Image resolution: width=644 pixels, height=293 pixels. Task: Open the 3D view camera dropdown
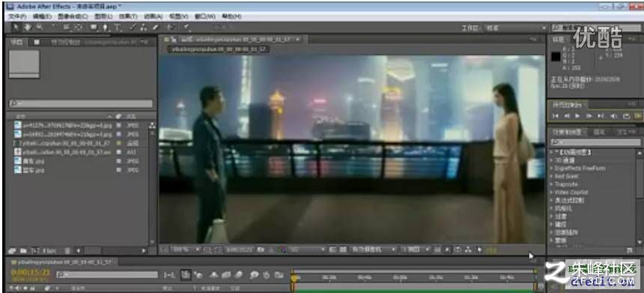(372, 250)
